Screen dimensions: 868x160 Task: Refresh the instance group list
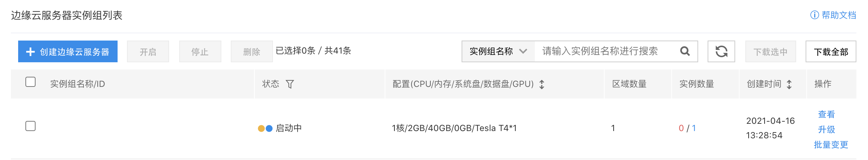721,51
